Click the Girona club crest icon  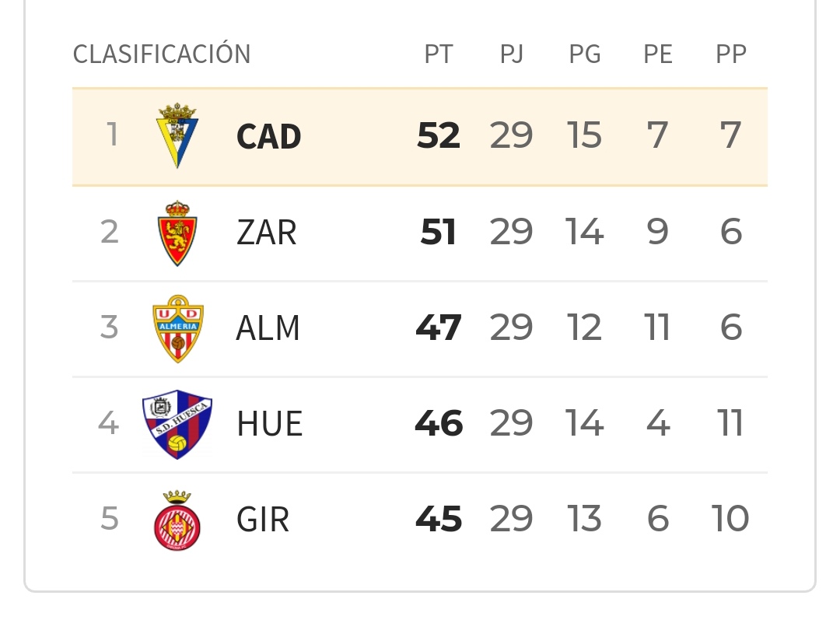[x=177, y=520]
